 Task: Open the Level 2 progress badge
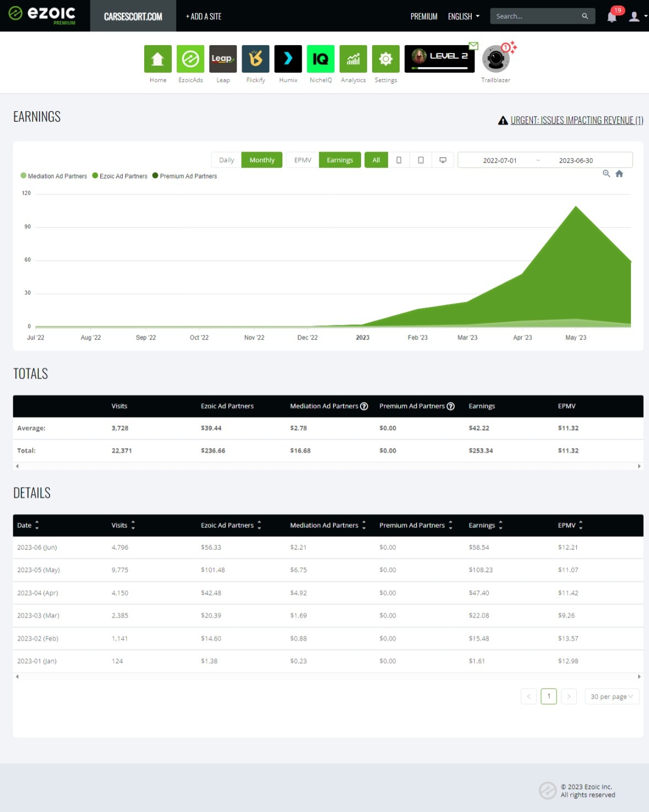point(439,58)
